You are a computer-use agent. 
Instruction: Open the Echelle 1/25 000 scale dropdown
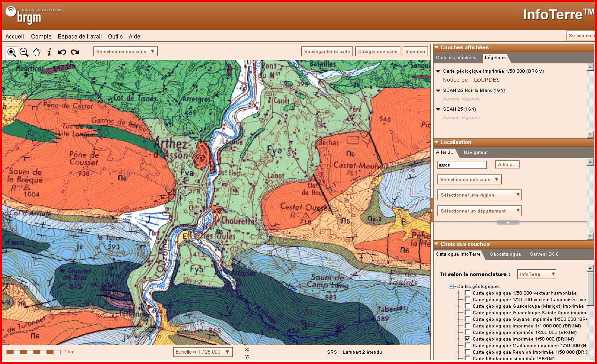click(x=203, y=352)
